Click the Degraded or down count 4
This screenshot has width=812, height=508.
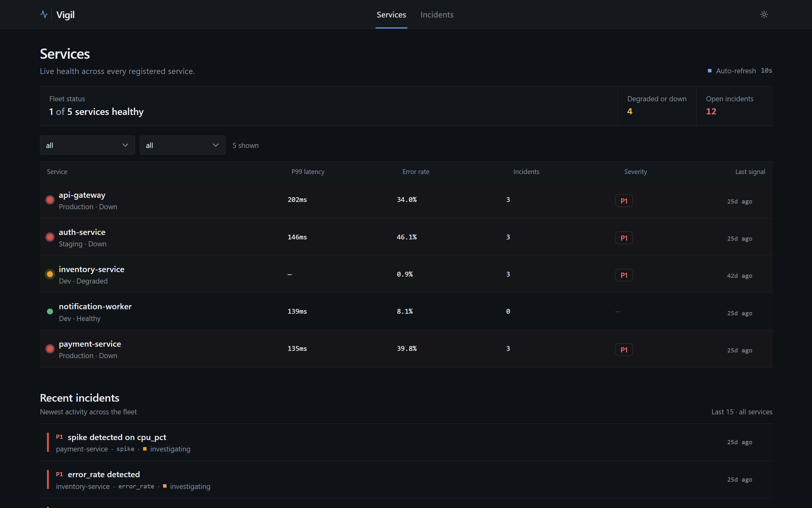coord(630,111)
